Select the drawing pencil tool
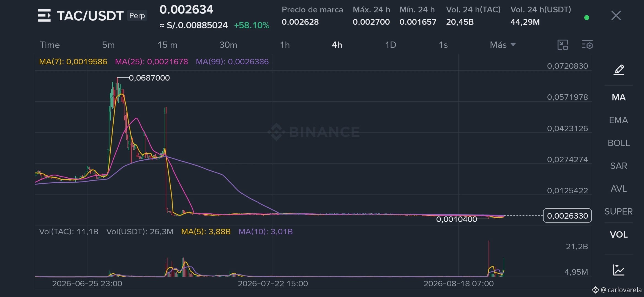 [619, 70]
